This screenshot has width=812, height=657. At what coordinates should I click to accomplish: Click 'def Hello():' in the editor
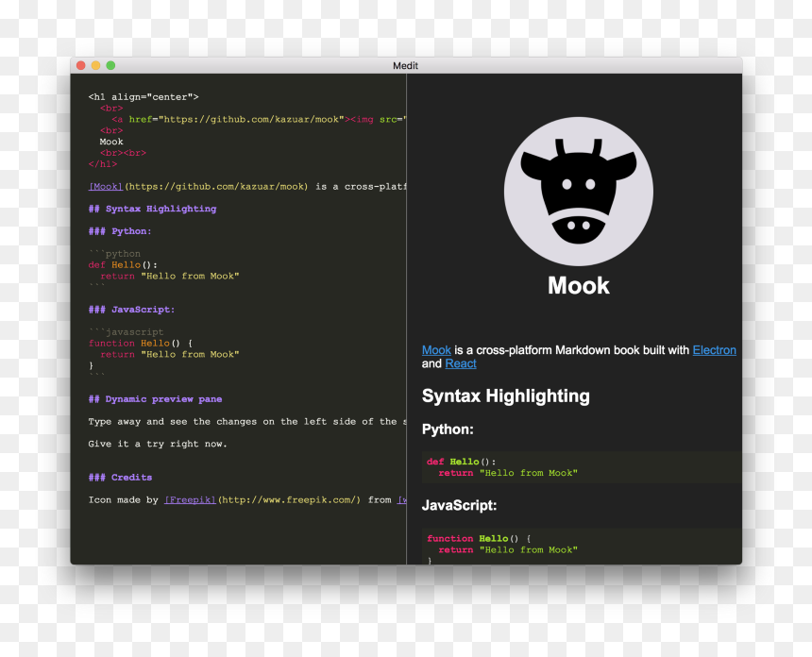coord(123,264)
